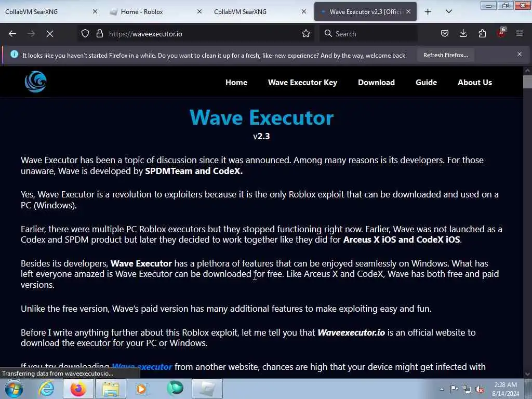
Task: Close the Home - Roblox tab
Action: click(199, 11)
